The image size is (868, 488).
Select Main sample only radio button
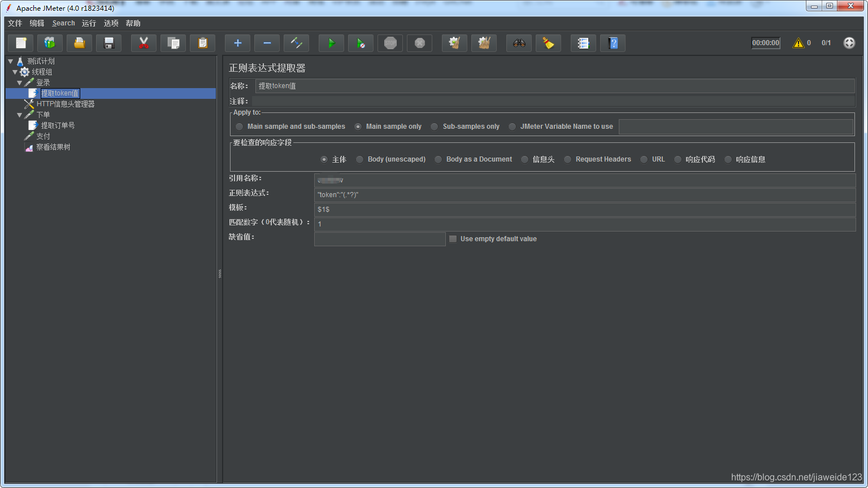coord(358,127)
